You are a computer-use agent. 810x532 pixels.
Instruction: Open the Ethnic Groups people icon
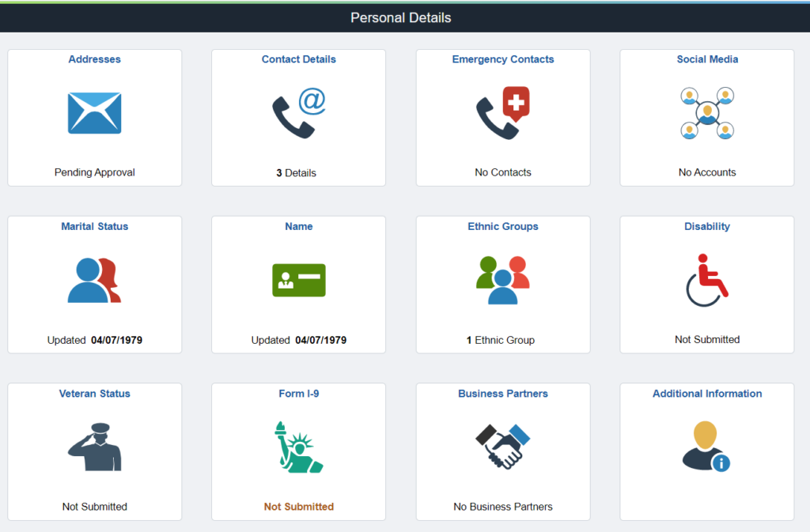502,281
